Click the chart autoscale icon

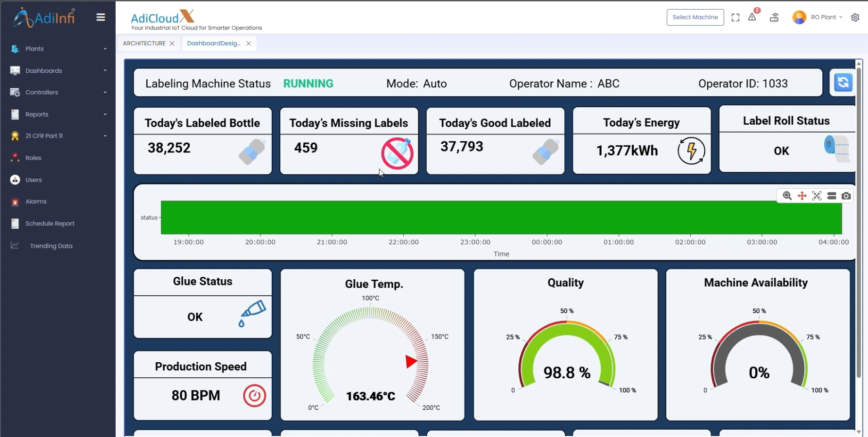(x=816, y=196)
